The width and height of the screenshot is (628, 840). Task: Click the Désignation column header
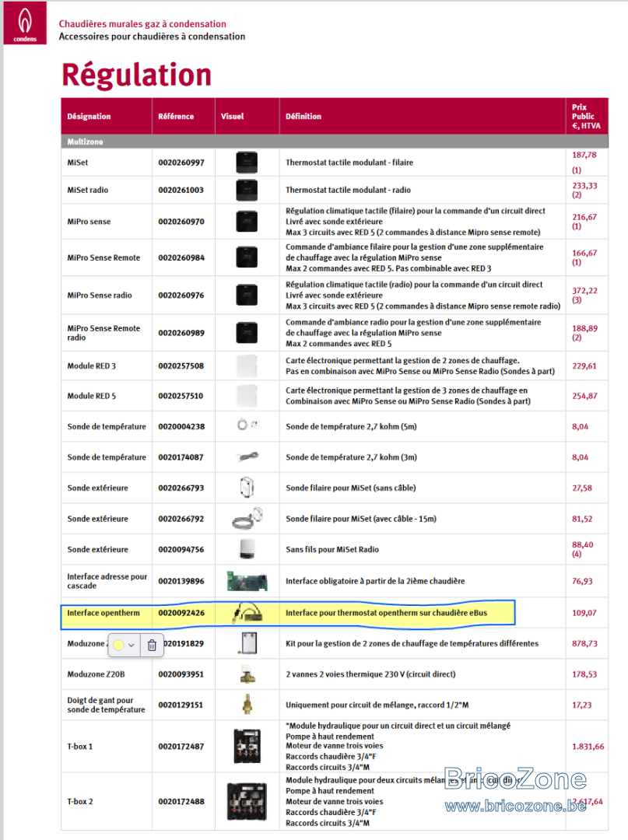point(89,116)
